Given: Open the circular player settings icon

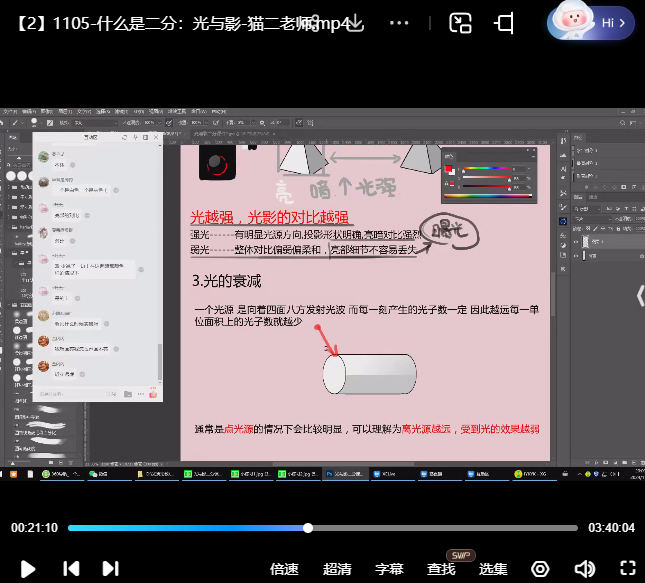Looking at the screenshot, I should [x=540, y=569].
